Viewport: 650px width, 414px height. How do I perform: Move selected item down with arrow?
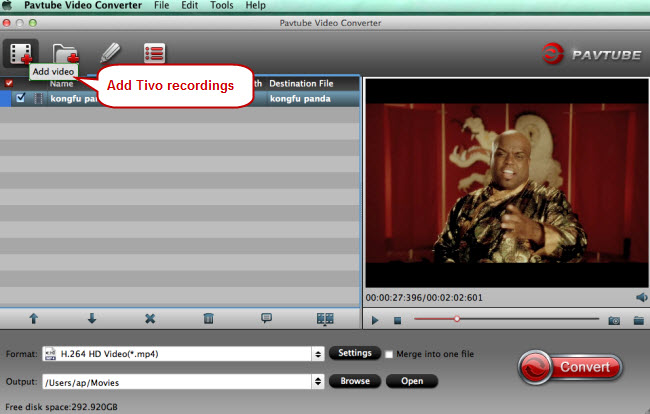(92, 318)
